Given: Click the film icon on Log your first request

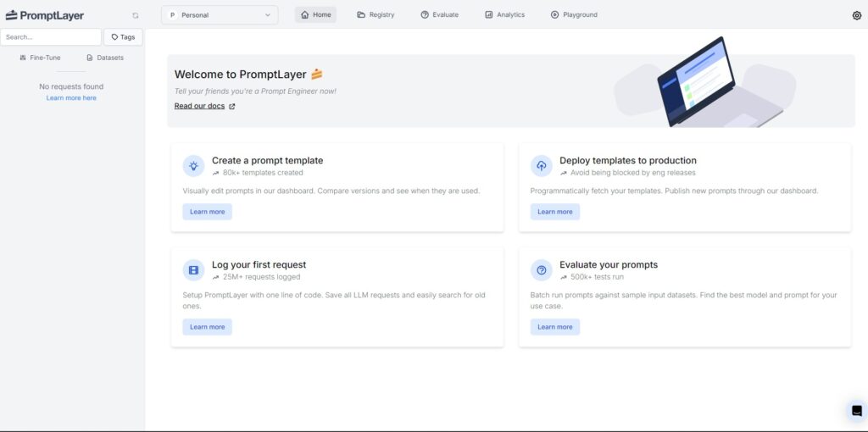Looking at the screenshot, I should 194,270.
